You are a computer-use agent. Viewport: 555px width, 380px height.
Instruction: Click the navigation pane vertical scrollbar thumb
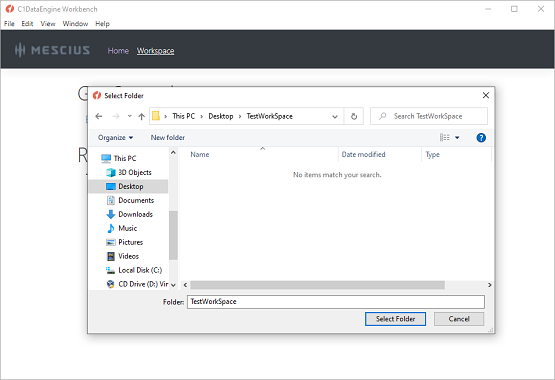[173, 235]
